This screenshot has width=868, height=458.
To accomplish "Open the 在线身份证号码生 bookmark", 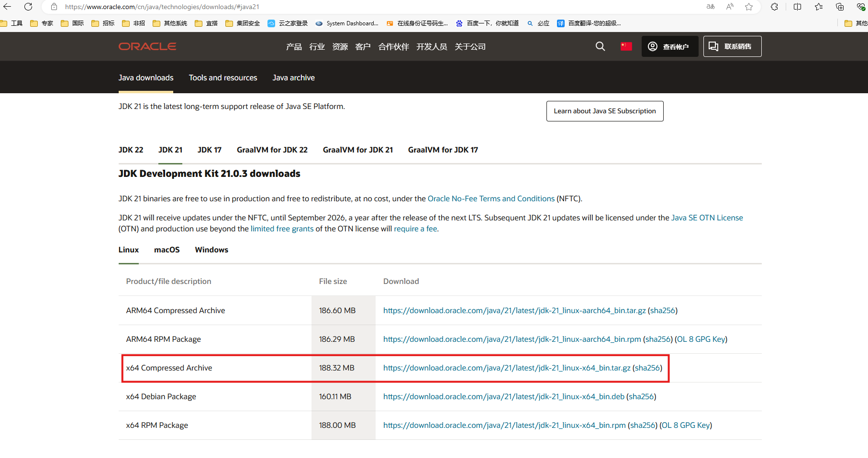I will tap(417, 23).
